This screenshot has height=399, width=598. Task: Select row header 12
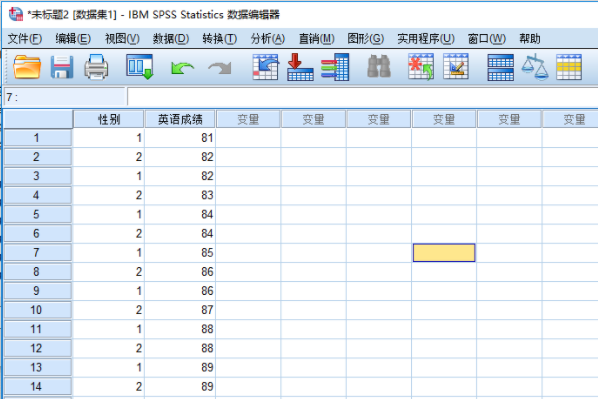pyautogui.click(x=37, y=348)
